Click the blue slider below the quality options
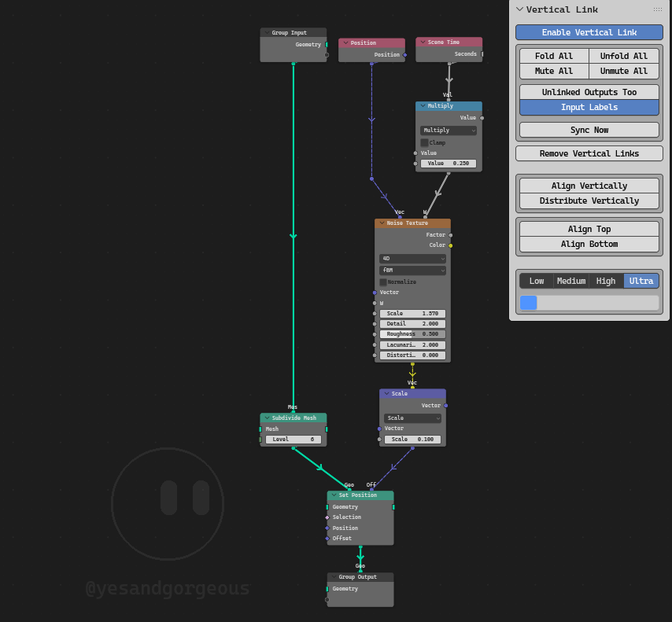672x622 pixels. click(589, 303)
